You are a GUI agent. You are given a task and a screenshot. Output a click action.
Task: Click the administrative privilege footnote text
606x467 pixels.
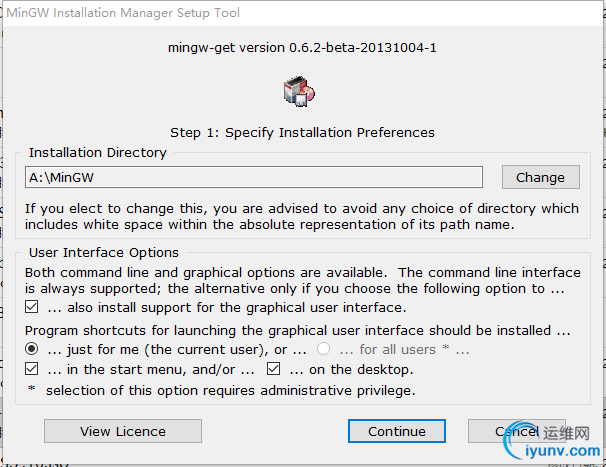pos(230,390)
